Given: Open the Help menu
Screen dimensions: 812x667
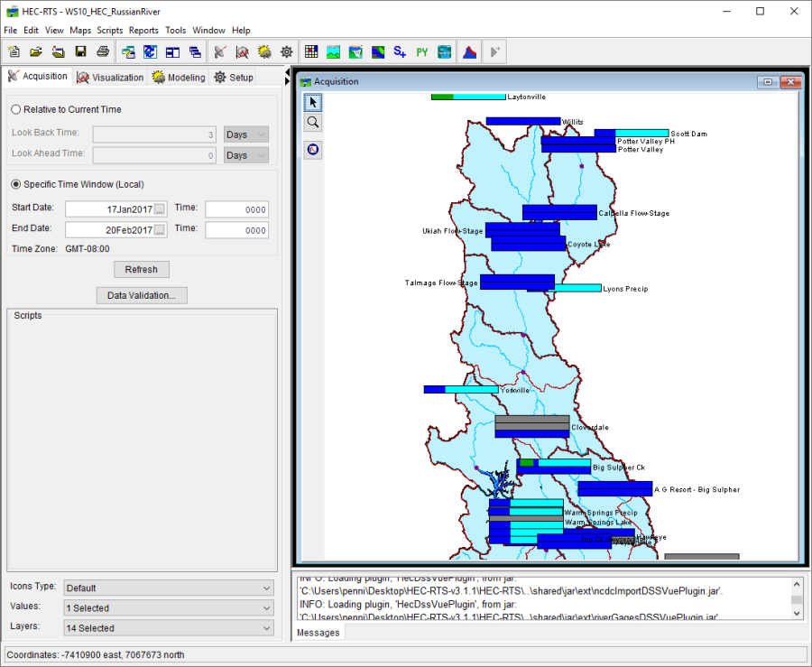Looking at the screenshot, I should tap(241, 30).
